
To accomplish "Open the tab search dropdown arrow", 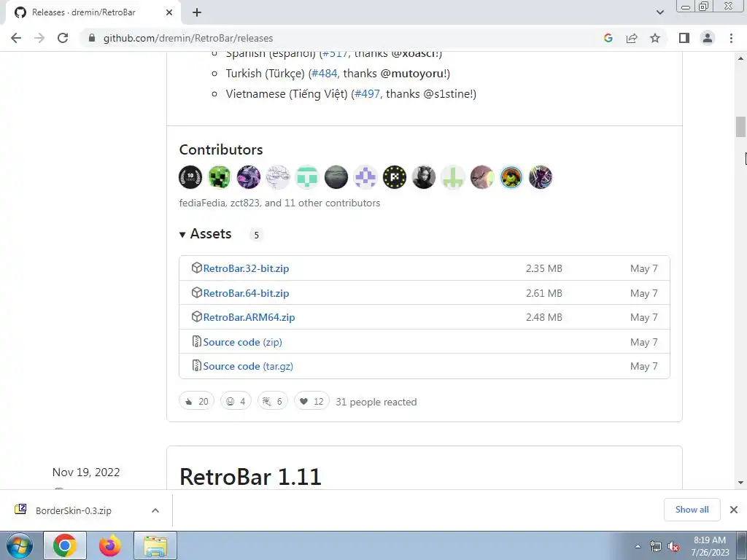I will point(659,12).
